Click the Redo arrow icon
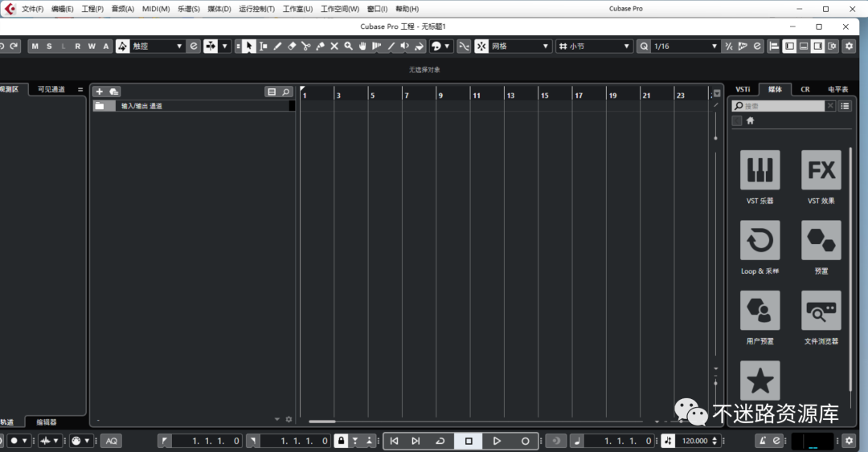 coord(14,46)
